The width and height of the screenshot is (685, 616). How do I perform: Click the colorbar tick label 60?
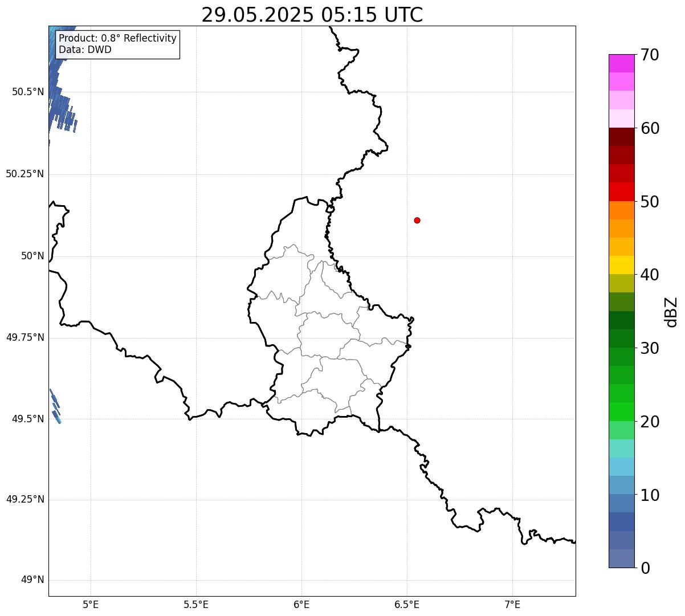650,128
